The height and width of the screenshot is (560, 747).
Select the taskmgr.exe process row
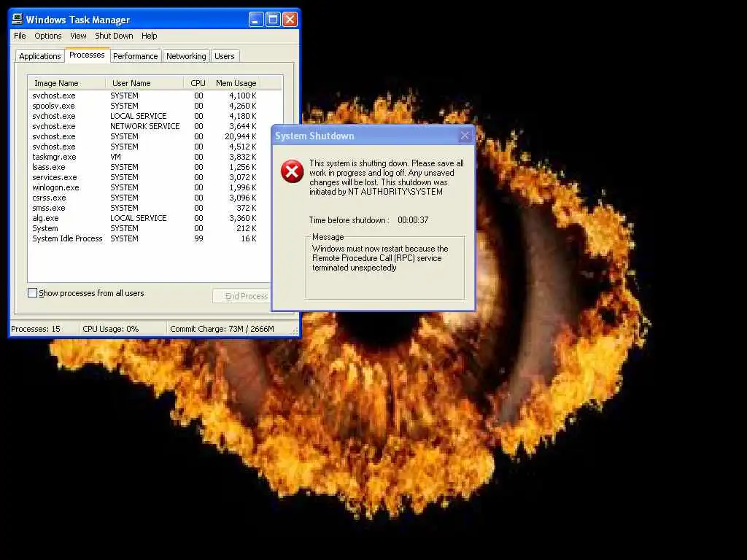click(x=144, y=157)
